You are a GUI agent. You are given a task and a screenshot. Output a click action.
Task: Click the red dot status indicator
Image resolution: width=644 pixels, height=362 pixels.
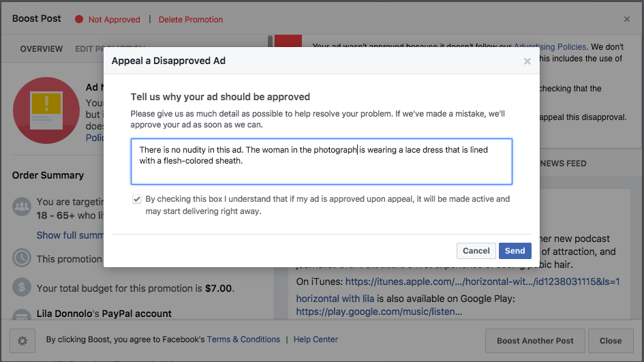coord(79,19)
